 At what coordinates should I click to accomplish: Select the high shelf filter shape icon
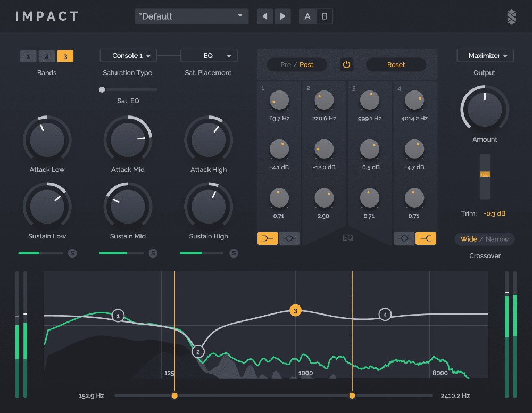[x=426, y=239]
